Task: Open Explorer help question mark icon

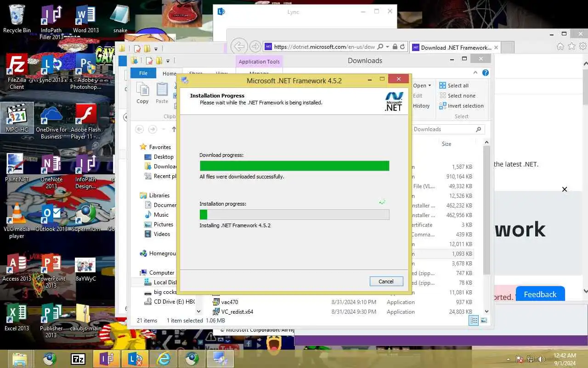Action: point(486,73)
